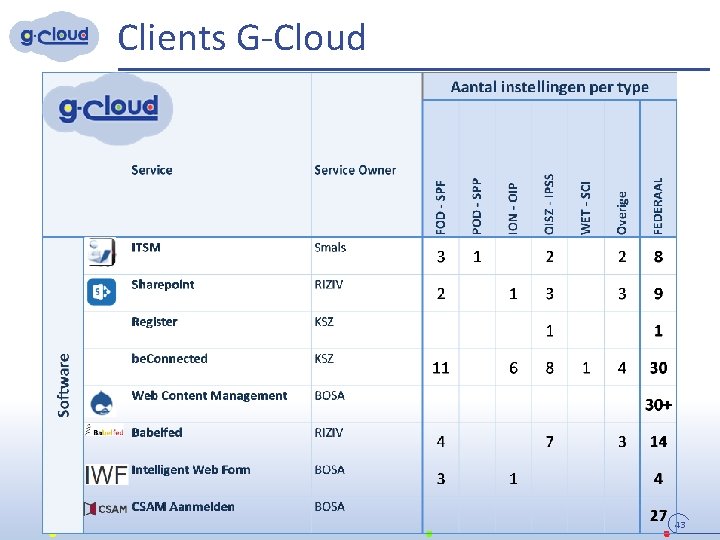Click BOSA owner in Intelligent Web Form row
This screenshot has height=540, width=720.
pos(330,470)
